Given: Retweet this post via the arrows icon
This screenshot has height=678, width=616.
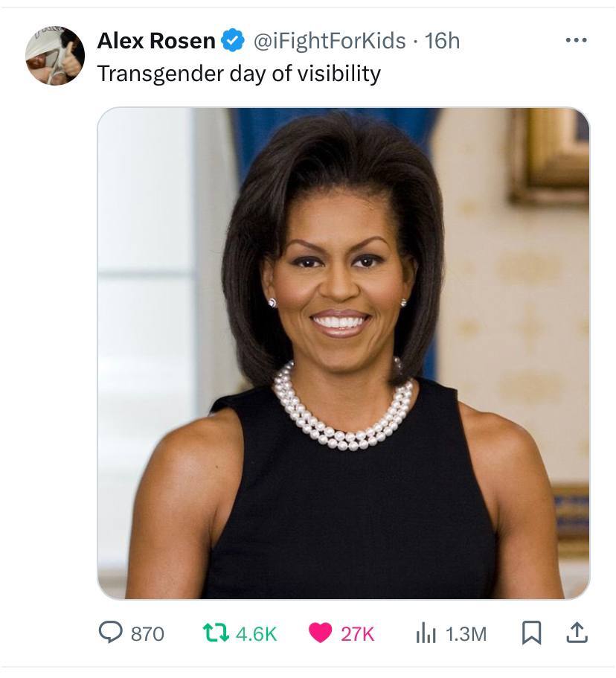Looking at the screenshot, I should (x=218, y=633).
